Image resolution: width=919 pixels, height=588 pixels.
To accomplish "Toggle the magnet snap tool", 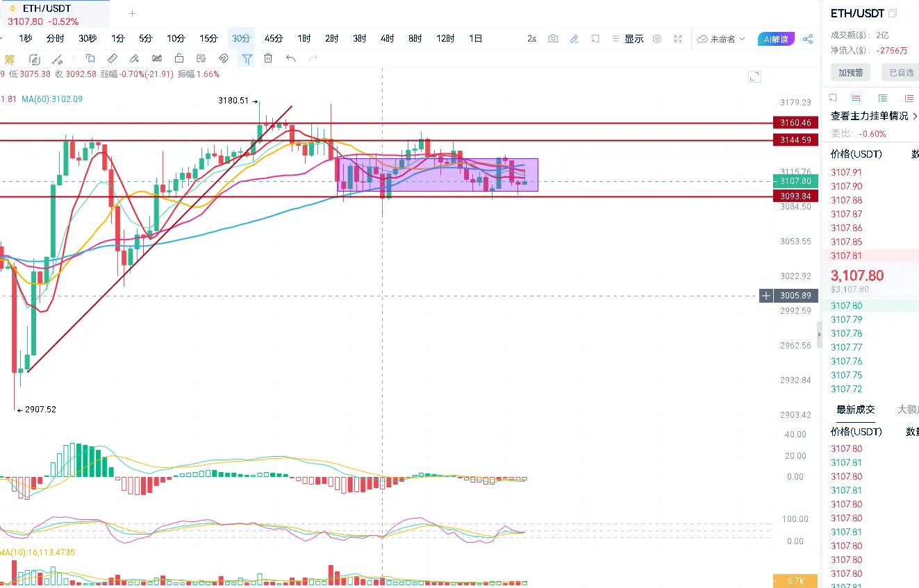I will click(224, 58).
